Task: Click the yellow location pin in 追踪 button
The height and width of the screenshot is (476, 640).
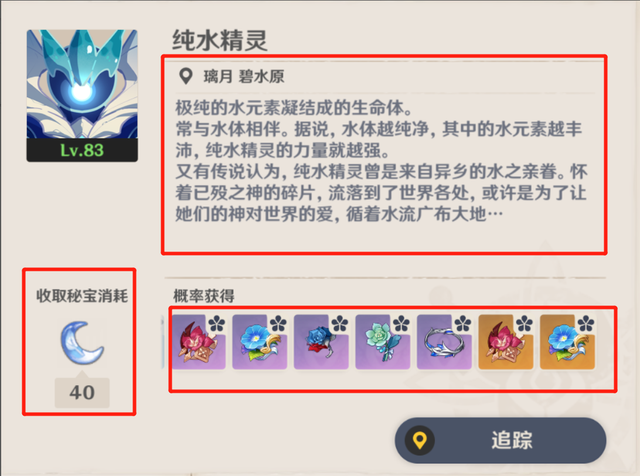Action: pos(419,440)
